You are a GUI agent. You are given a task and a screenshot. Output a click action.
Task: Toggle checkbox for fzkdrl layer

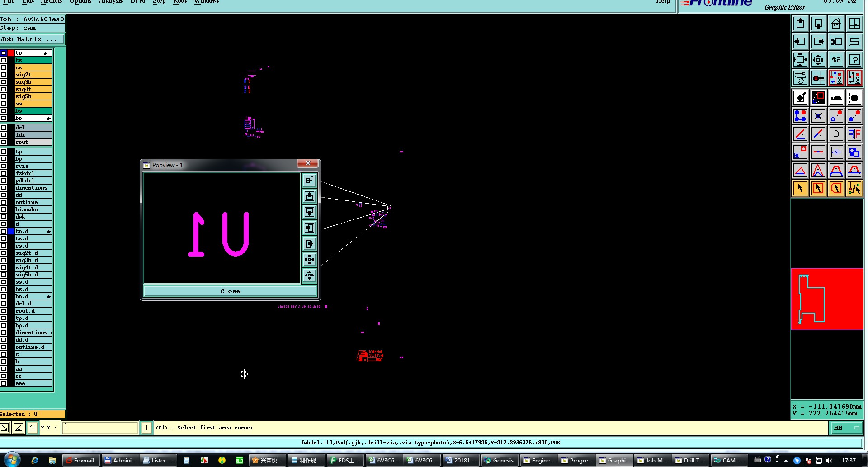(4, 173)
